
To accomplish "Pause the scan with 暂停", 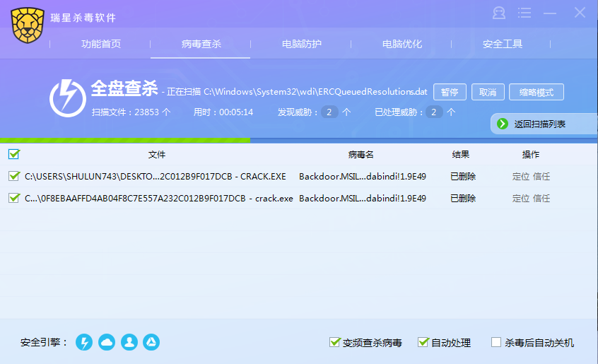I will click(x=450, y=92).
